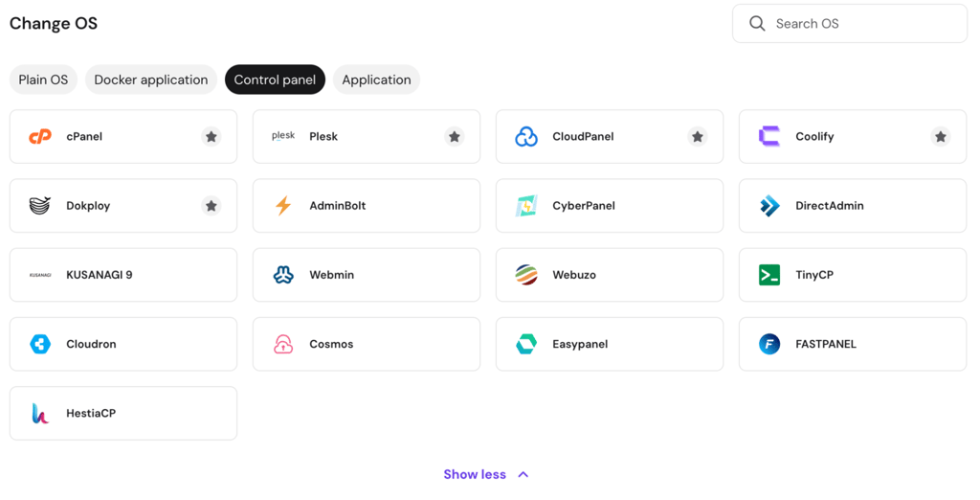Select the CloudPanel label text
The width and height of the screenshot is (980, 500).
click(x=583, y=136)
